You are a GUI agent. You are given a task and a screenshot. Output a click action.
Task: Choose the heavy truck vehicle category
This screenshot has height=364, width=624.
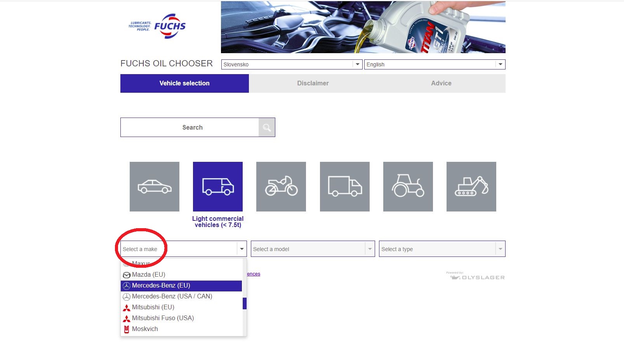(x=345, y=187)
